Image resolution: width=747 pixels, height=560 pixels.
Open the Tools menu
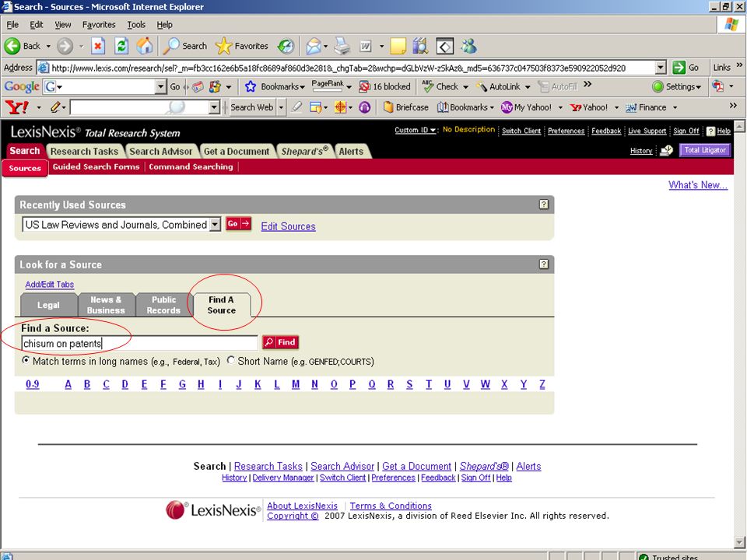pos(135,25)
